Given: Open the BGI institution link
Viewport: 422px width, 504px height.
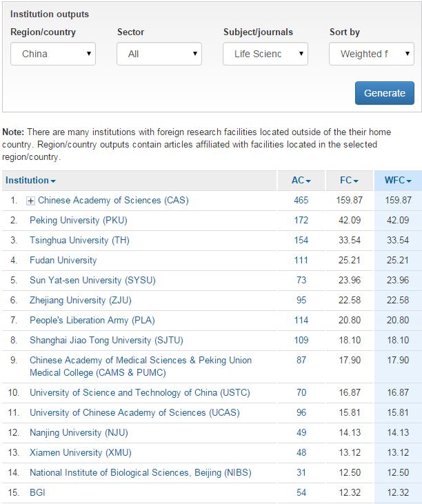Looking at the screenshot, I should click(x=37, y=493).
